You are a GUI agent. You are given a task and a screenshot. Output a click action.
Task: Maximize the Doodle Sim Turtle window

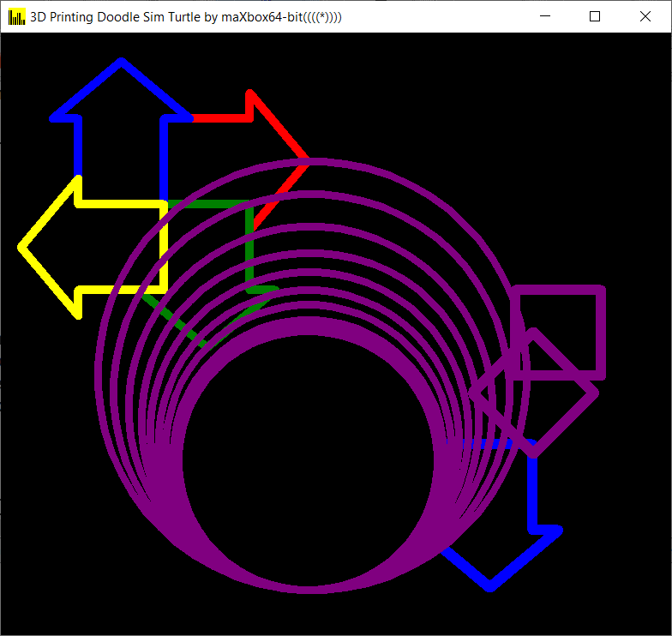tap(596, 16)
